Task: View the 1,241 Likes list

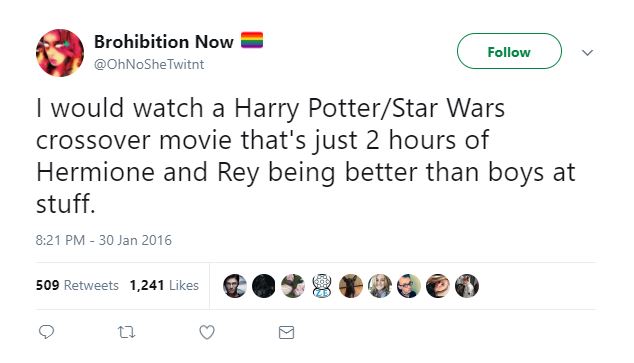Action: [164, 285]
